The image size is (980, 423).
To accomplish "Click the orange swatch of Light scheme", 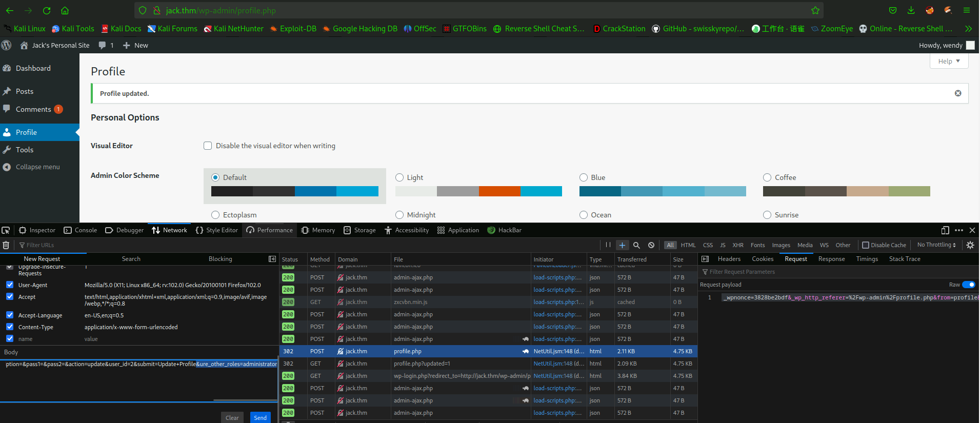I will pos(499,191).
